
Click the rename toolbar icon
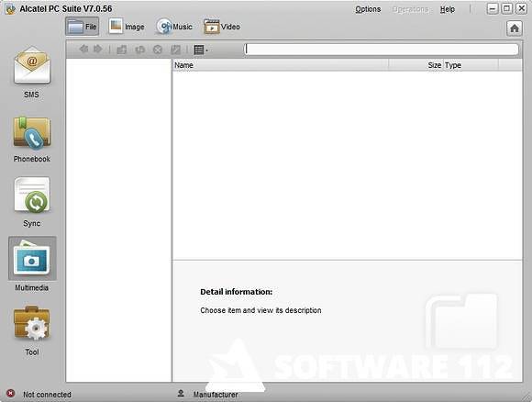[175, 50]
